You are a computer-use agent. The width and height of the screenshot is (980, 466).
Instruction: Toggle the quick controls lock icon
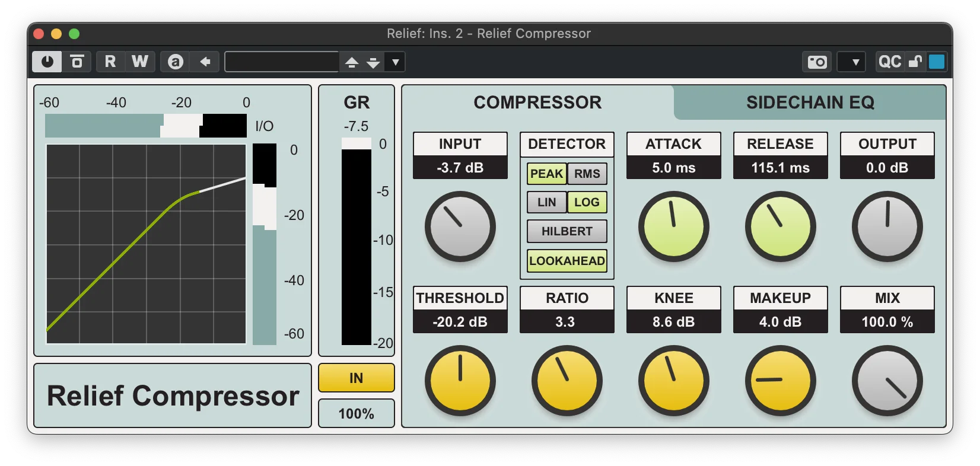(x=915, y=62)
